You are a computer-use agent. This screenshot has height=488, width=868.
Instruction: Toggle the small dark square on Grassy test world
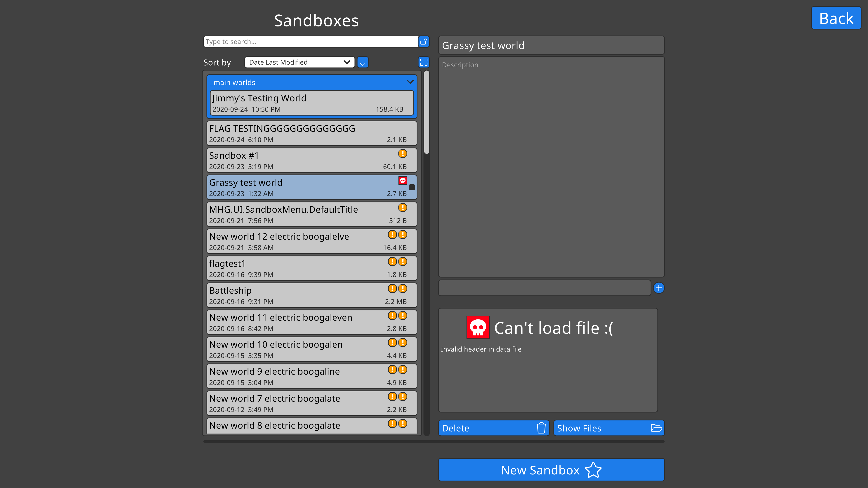coord(412,187)
